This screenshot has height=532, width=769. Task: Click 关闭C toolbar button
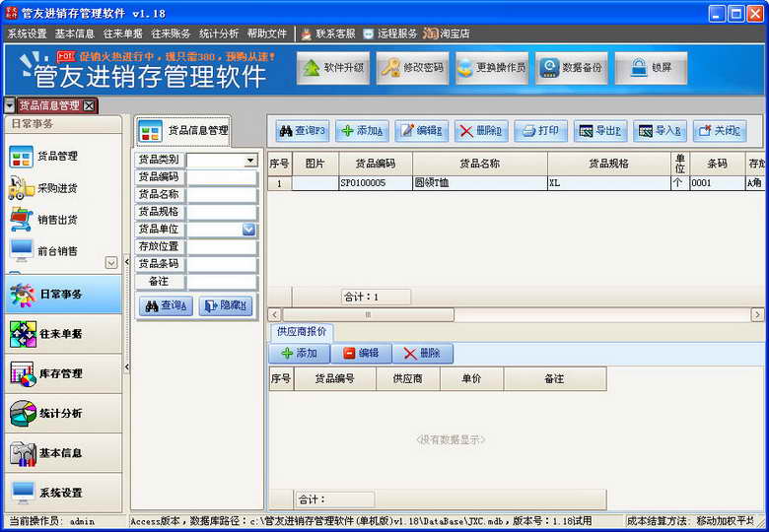point(720,131)
